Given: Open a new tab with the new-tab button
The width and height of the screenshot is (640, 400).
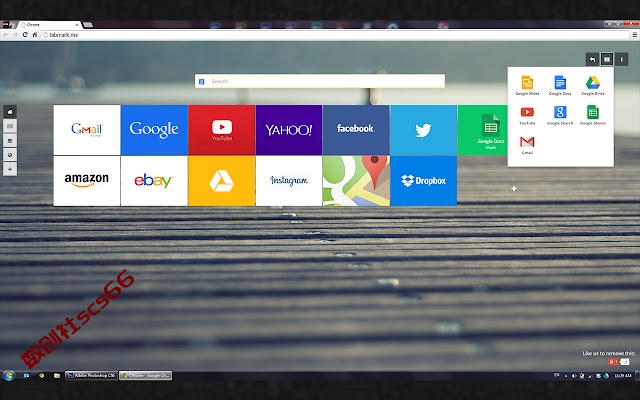Looking at the screenshot, I should point(88,25).
